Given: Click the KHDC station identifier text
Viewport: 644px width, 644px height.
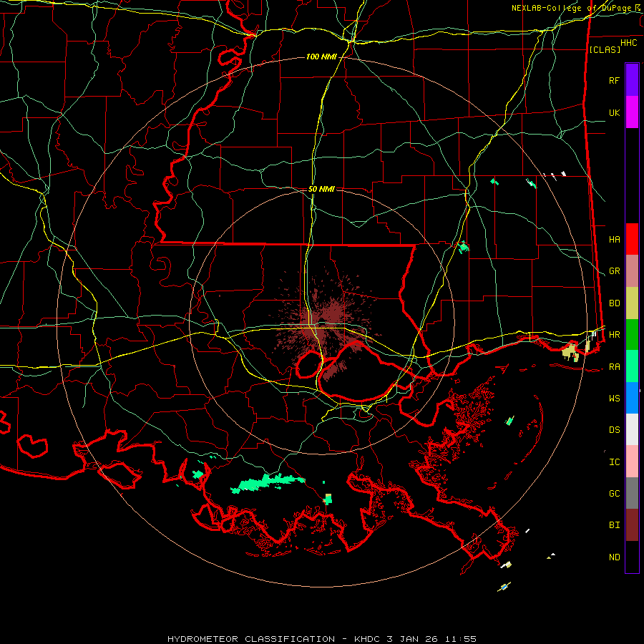Looking at the screenshot, I should tap(368, 639).
